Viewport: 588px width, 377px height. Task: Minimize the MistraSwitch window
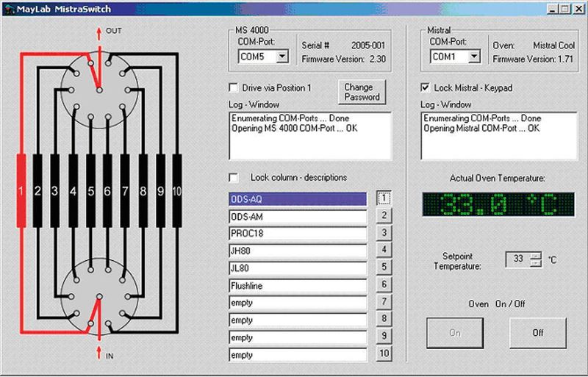tap(553, 9)
